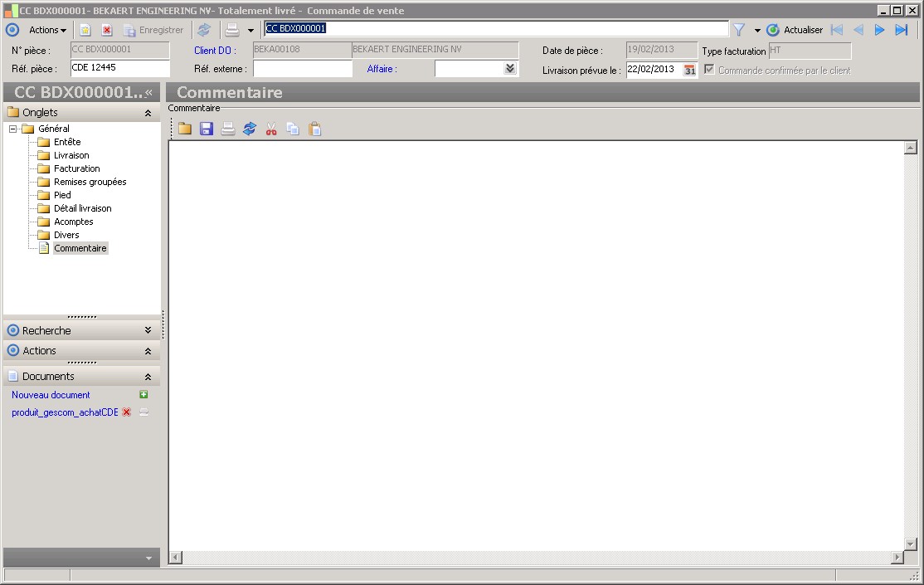Click the blue circle icon beside Actions menu

12,30
